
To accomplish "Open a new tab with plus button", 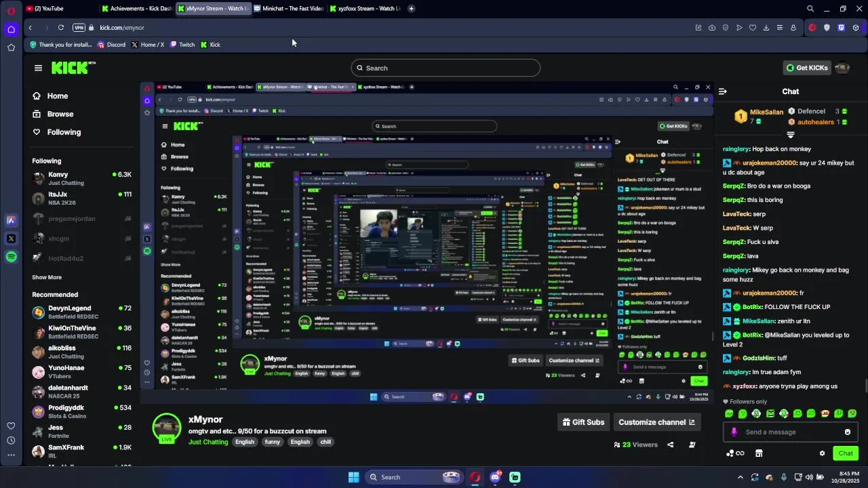I will coord(411,9).
